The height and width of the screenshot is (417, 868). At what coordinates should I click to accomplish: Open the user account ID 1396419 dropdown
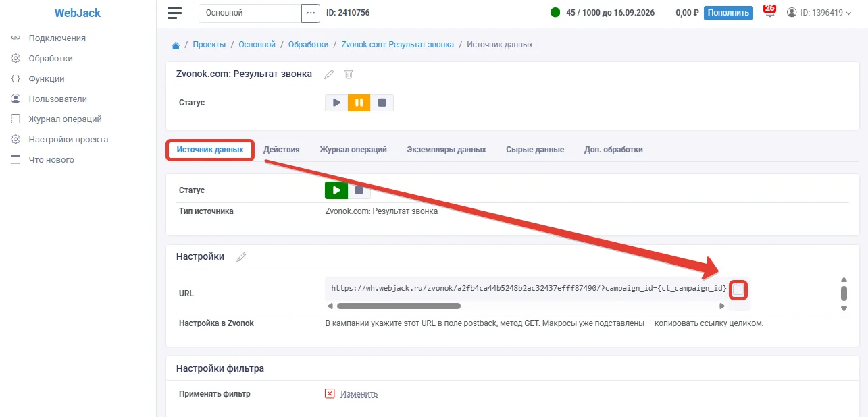819,13
